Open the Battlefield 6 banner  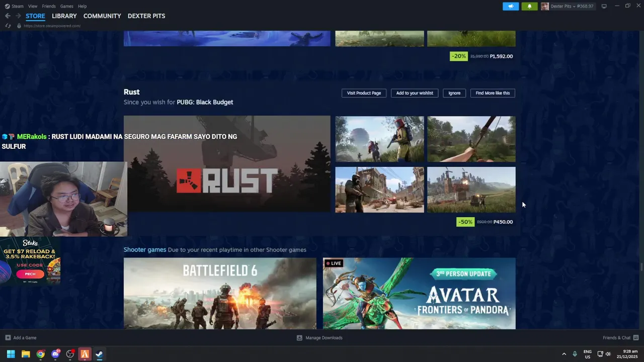click(x=220, y=294)
